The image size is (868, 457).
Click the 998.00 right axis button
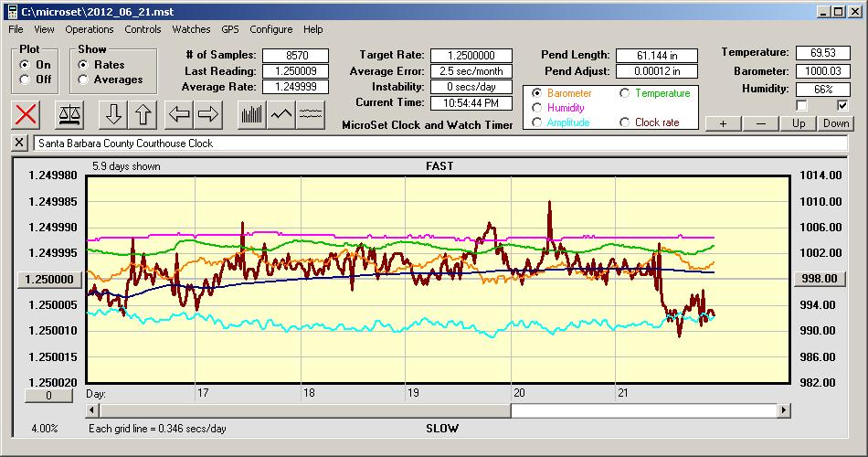[x=820, y=279]
